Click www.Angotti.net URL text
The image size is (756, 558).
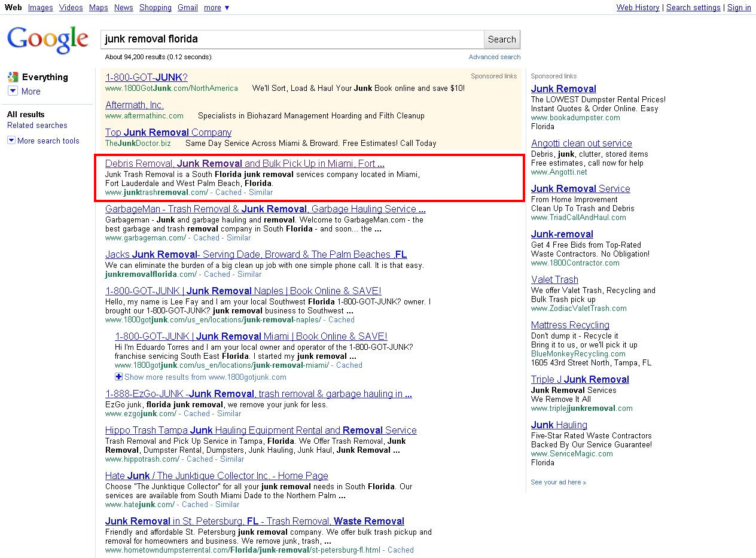click(x=559, y=172)
